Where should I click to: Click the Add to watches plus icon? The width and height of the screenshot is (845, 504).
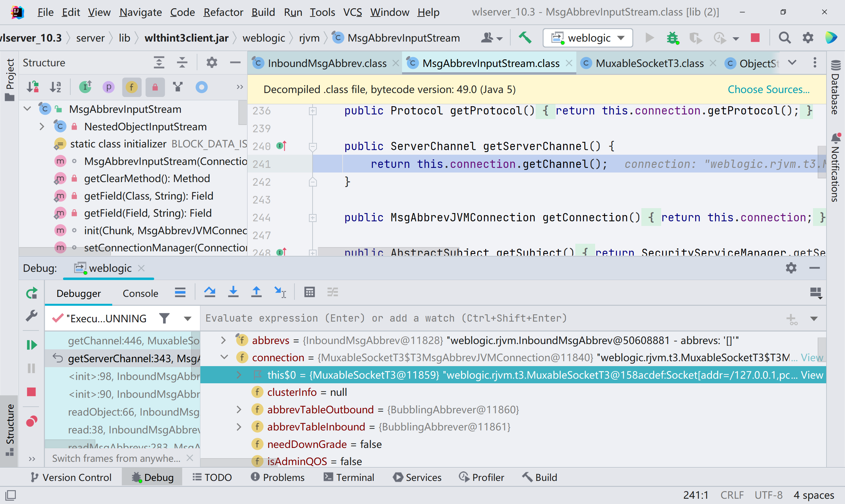[792, 319]
